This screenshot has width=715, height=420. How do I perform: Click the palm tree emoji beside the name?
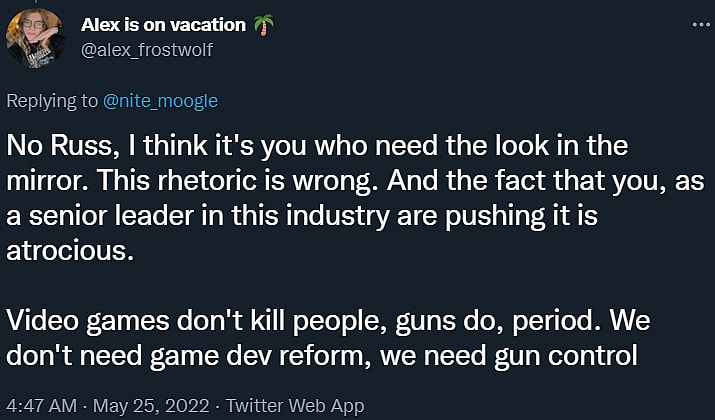coord(263,24)
